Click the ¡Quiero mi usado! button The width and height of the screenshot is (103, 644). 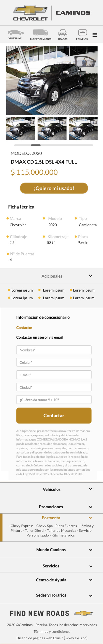pos(54,188)
